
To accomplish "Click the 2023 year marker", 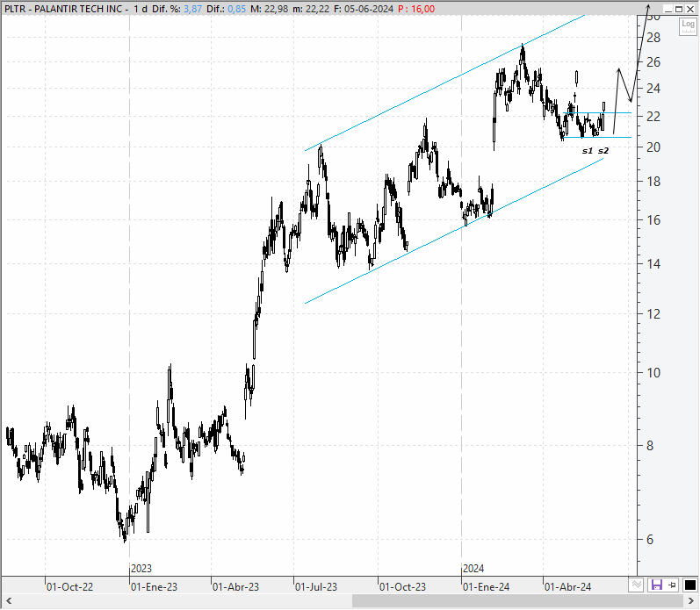I will click(141, 569).
